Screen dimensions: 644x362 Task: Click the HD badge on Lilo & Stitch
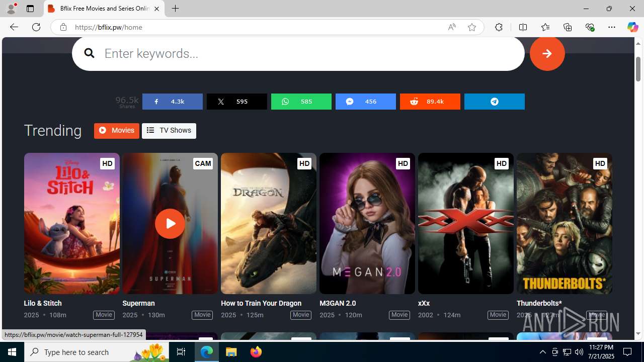coord(107,163)
